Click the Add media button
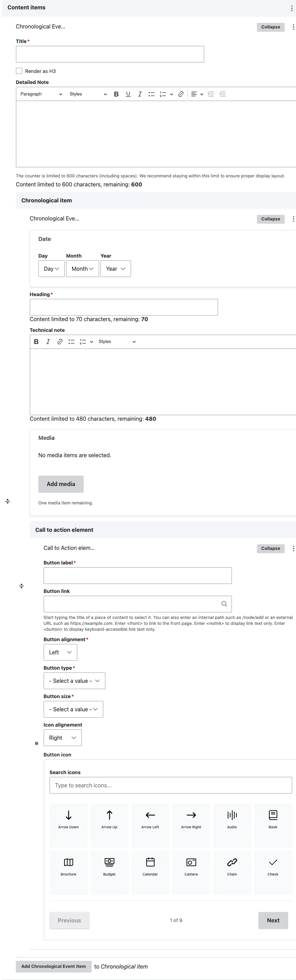Viewport: 296px width, 980px height. (x=61, y=484)
